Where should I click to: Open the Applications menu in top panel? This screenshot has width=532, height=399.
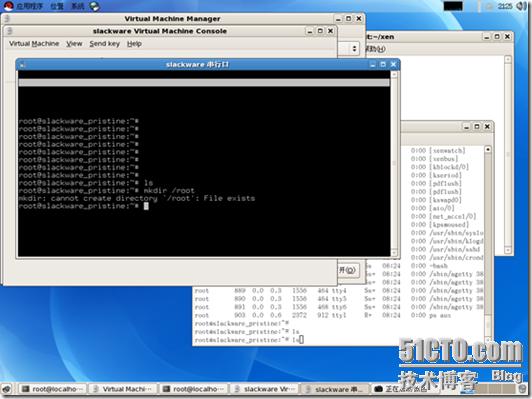point(29,6)
